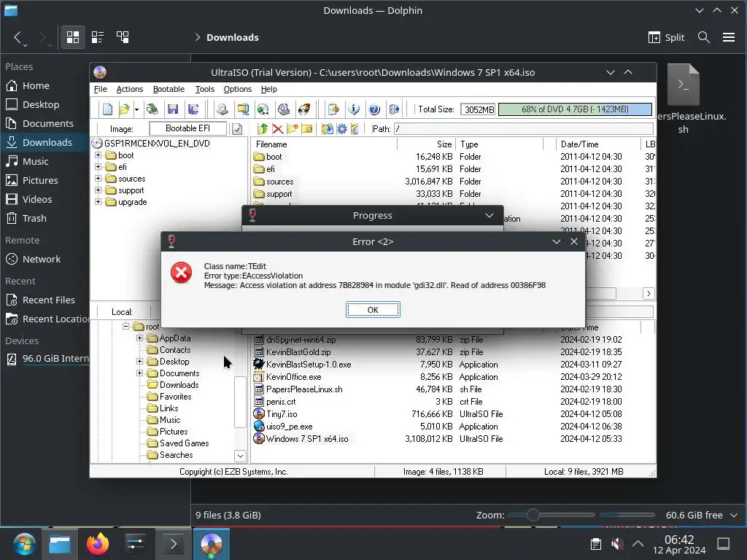Switch Dolphin to Icons view mode
This screenshot has height=560, width=747.
(x=73, y=37)
